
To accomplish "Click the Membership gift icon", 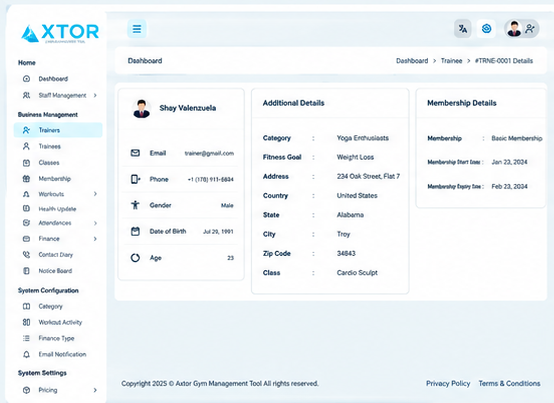I will 26,179.
